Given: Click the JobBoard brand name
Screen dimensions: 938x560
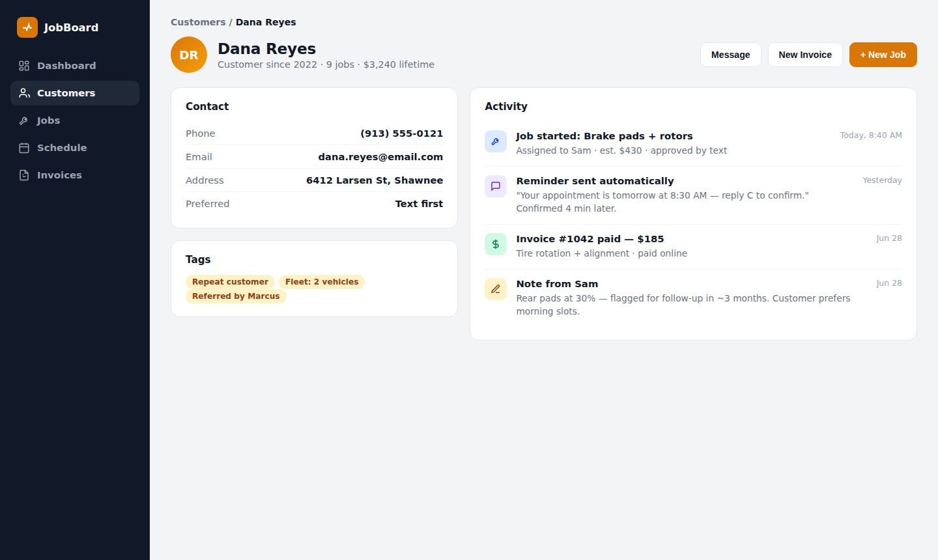Looking at the screenshot, I should tap(71, 27).
